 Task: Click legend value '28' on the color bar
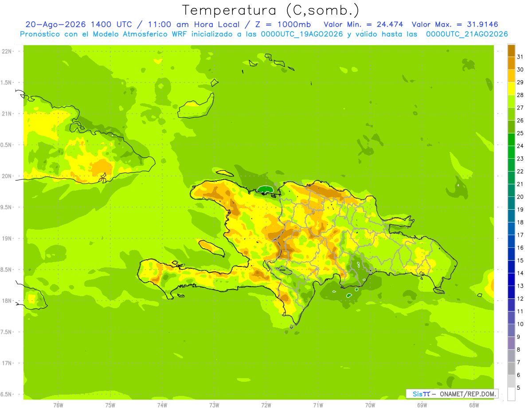coord(520,95)
